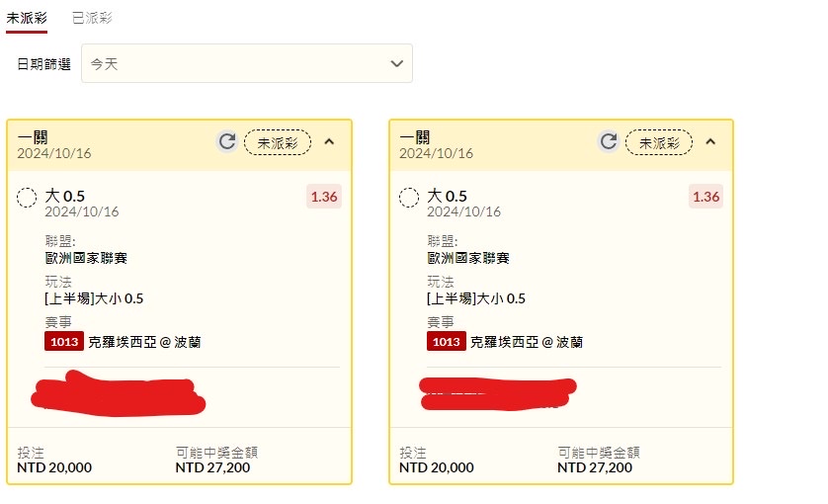Click 未派彩 status button on left card
Viewport: 828px width, 504px height.
coord(278,142)
